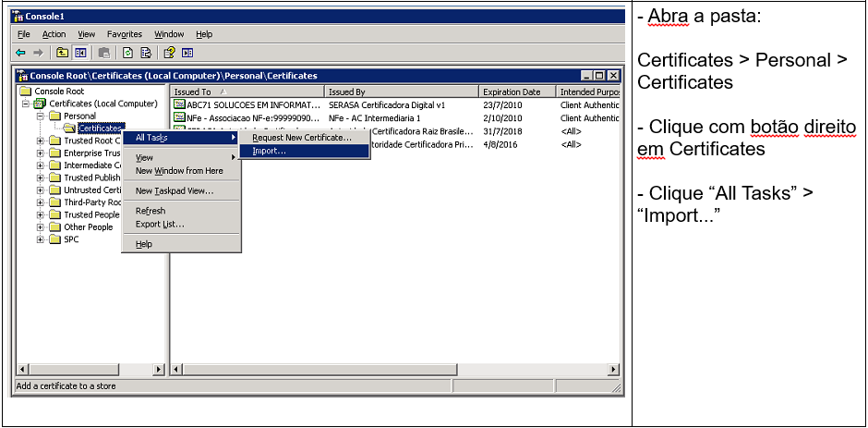Viewport: 868px width, 428px height.
Task: Toggle the Show/Hide Action Pane icon
Action: [x=187, y=53]
